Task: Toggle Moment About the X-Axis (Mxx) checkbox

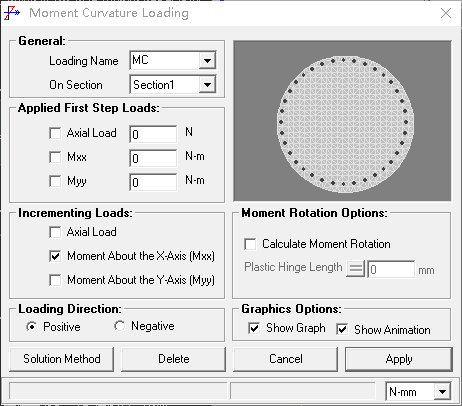Action: [55, 256]
